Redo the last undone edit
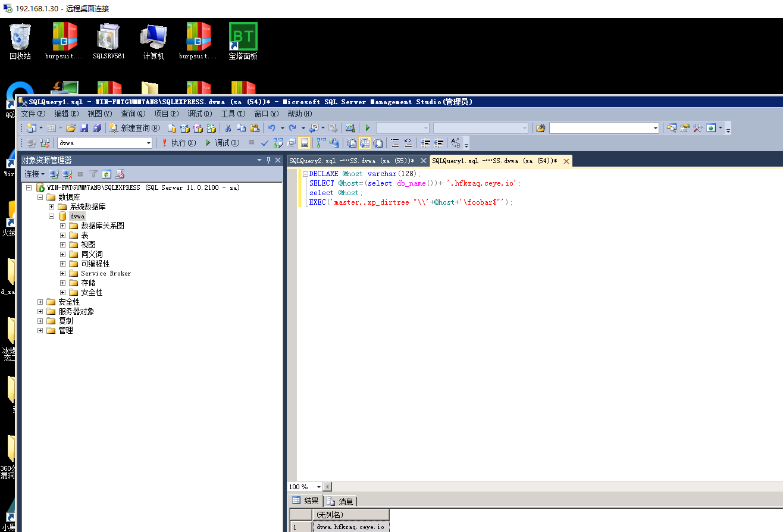The image size is (783, 532). click(x=292, y=128)
